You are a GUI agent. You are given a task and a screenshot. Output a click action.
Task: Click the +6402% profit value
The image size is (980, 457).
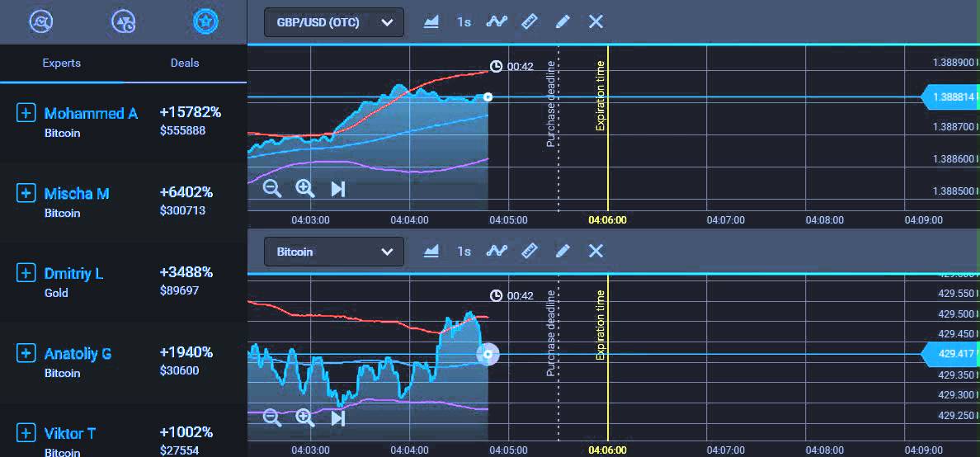point(186,192)
